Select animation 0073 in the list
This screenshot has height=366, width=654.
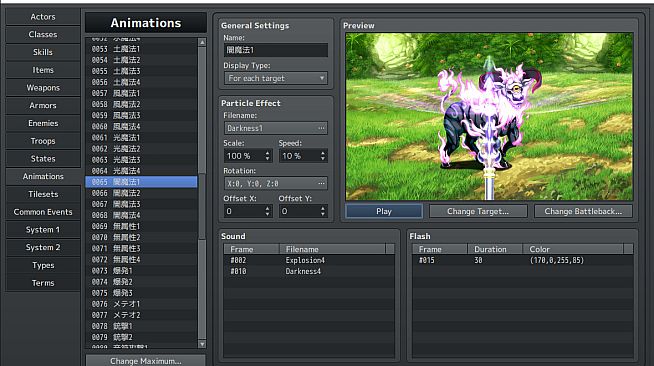tap(141, 271)
